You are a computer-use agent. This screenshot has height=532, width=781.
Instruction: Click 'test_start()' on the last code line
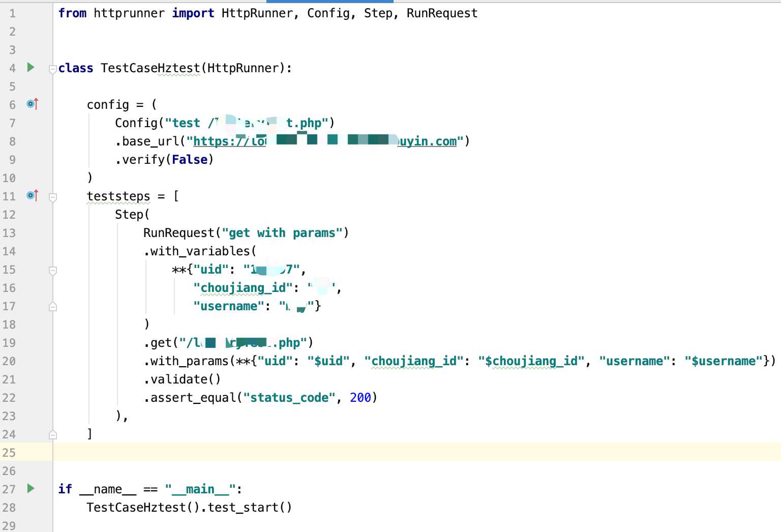(x=250, y=508)
